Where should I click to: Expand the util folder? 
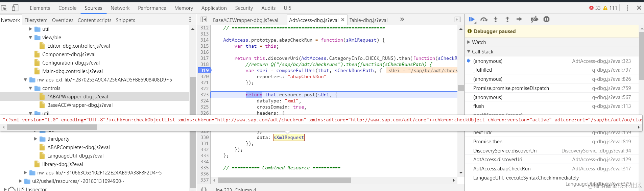30,29
